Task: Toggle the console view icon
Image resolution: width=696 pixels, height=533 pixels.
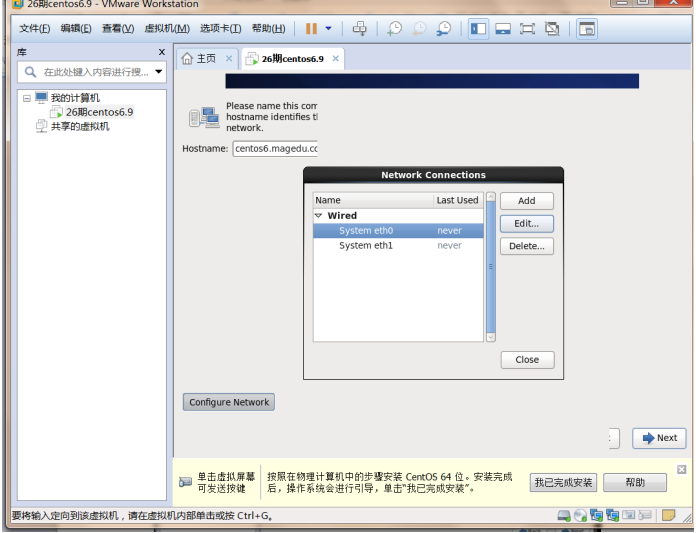Action: coord(587,29)
